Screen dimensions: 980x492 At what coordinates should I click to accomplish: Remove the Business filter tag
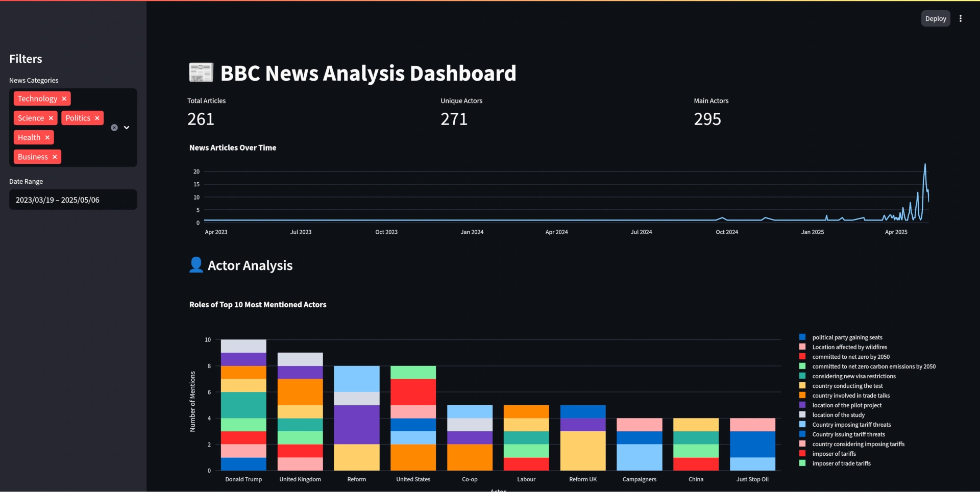point(54,157)
